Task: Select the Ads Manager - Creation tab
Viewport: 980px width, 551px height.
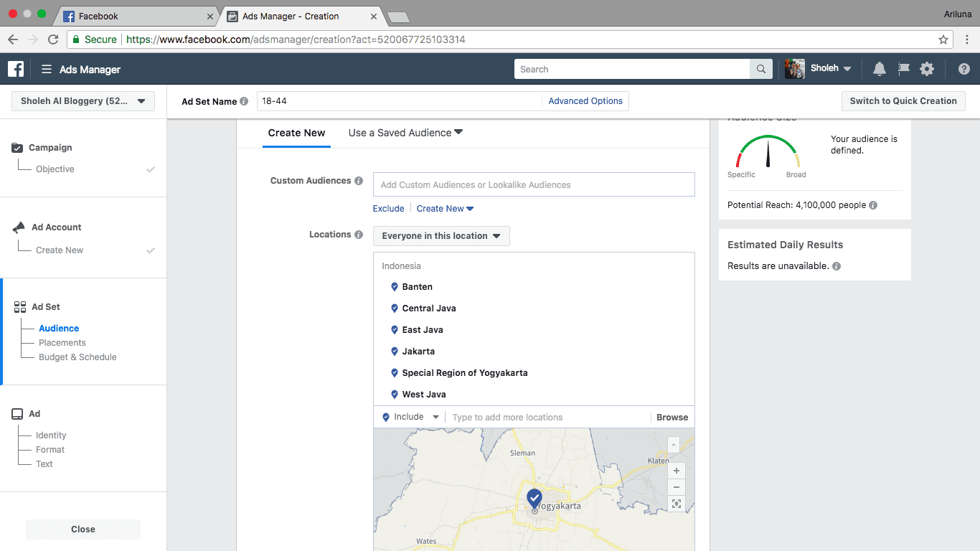Action: pos(301,16)
